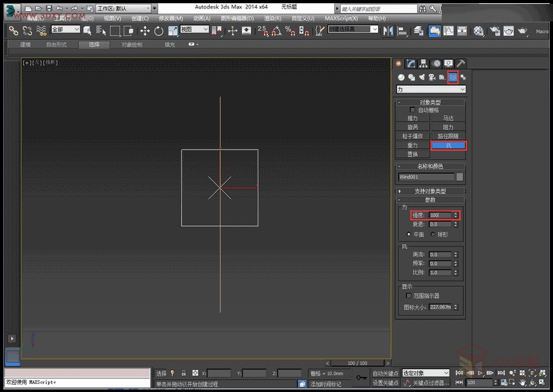Open the Space Warps category icon
The height and width of the screenshot is (392, 553).
(453, 77)
